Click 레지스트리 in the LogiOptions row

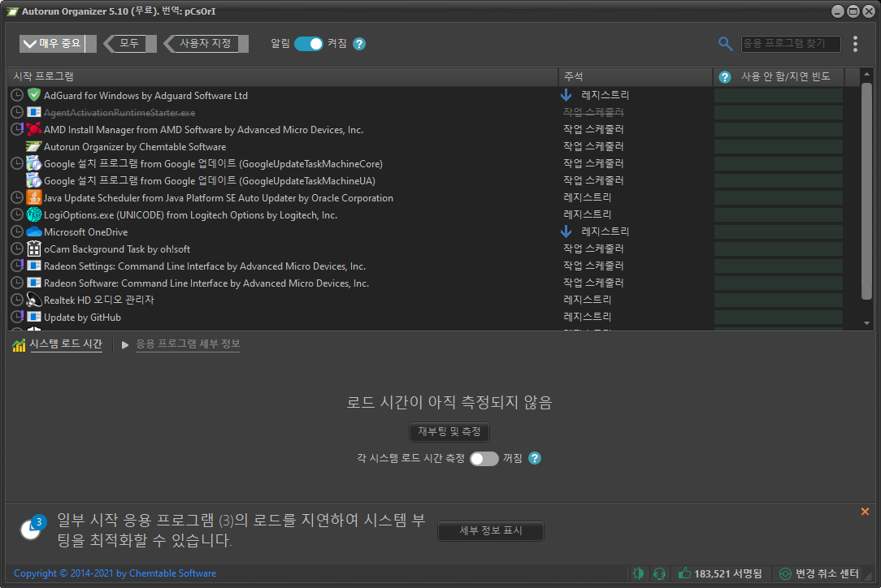tap(587, 214)
